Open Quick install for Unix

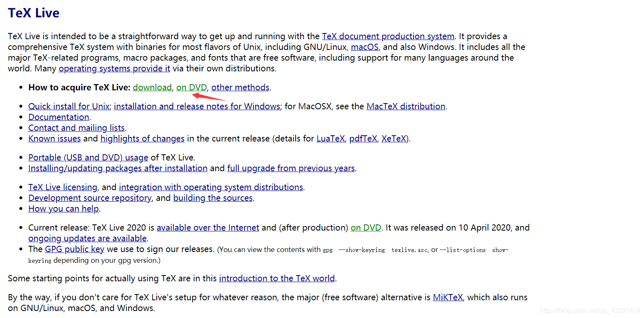[x=69, y=106]
